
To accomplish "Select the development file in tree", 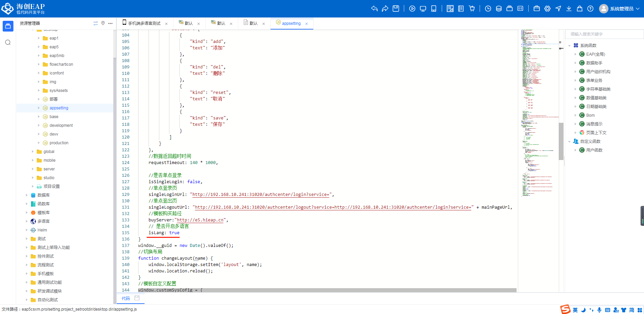I will (x=61, y=125).
